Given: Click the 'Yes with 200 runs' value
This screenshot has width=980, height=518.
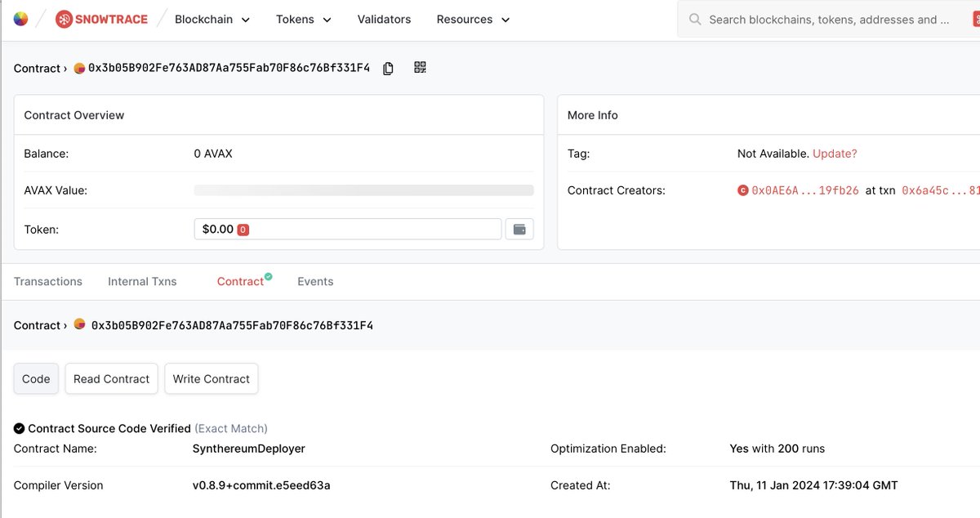Looking at the screenshot, I should pyautogui.click(x=777, y=449).
